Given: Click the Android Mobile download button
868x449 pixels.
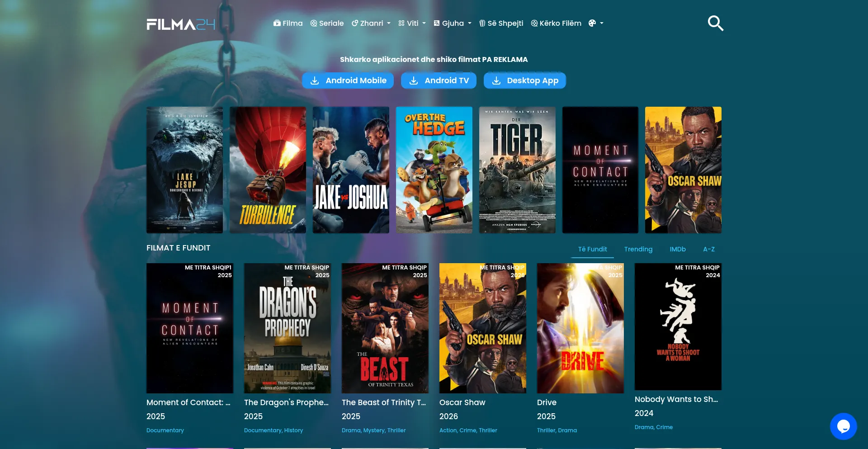Looking at the screenshot, I should click(x=348, y=80).
